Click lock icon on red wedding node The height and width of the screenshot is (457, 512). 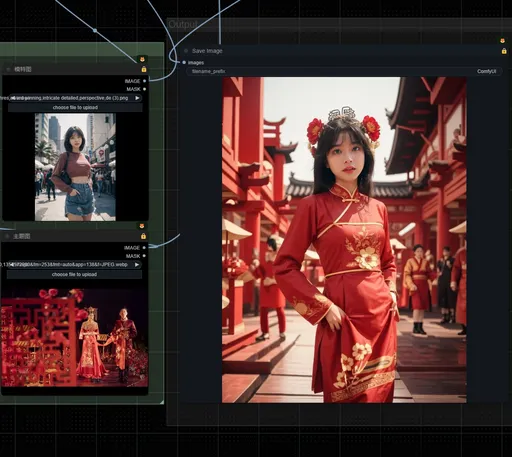coord(143,236)
